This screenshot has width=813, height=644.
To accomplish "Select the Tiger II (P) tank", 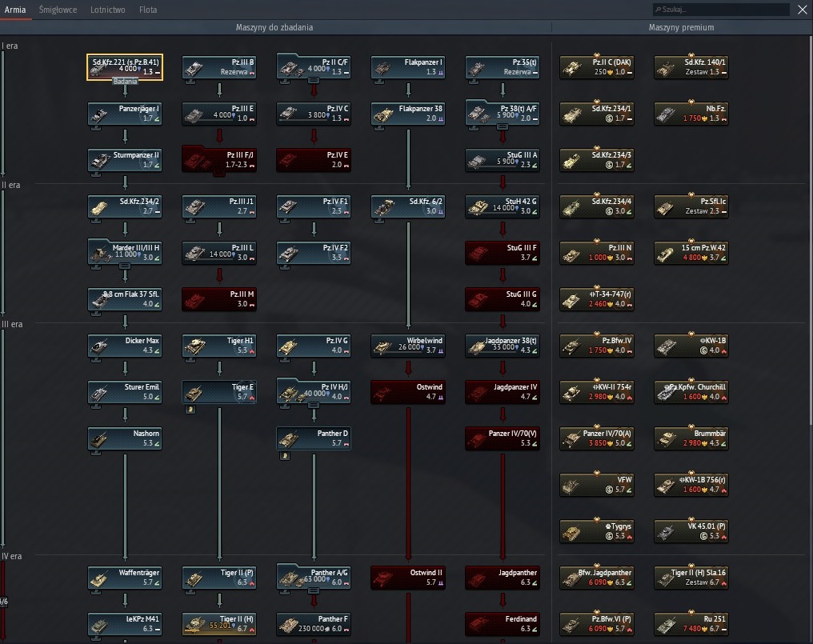I will 219,578.
